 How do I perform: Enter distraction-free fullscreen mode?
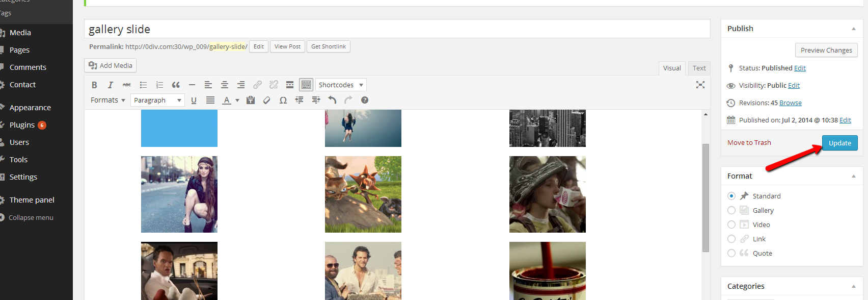pos(700,85)
